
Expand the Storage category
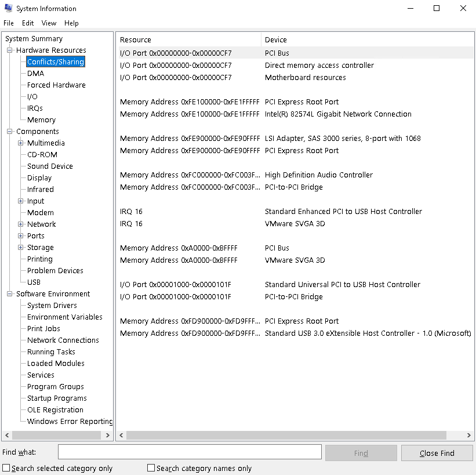pos(20,247)
